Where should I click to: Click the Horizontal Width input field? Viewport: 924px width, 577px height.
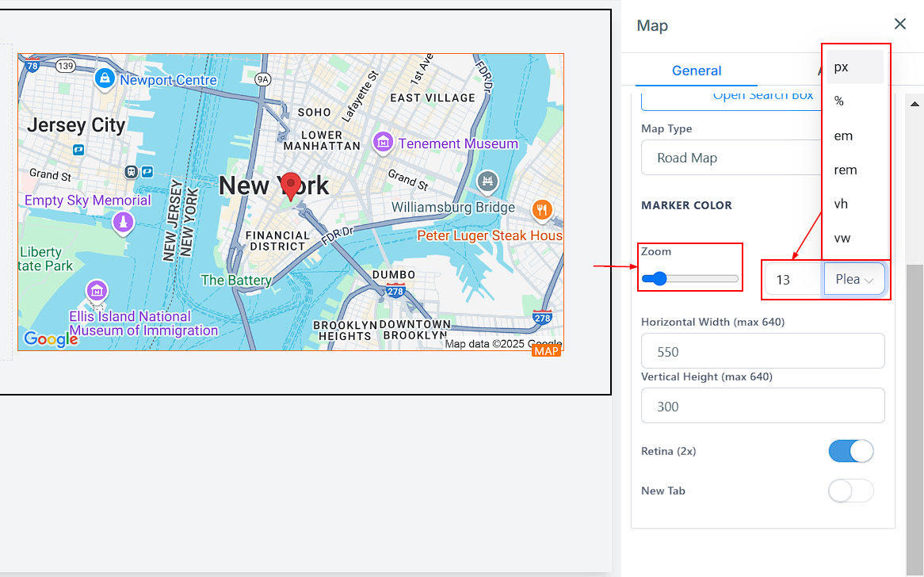click(x=762, y=351)
